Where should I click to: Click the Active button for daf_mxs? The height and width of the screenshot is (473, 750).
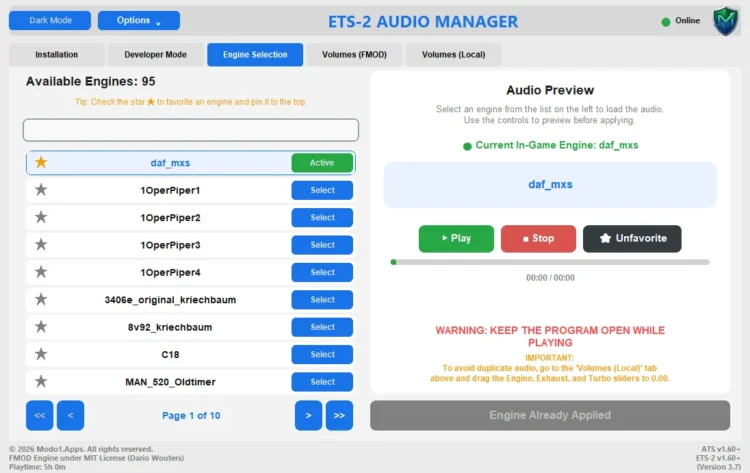322,163
